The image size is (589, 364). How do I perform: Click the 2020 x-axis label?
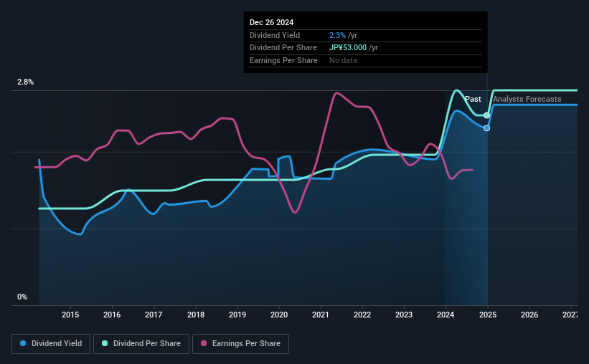click(x=279, y=315)
